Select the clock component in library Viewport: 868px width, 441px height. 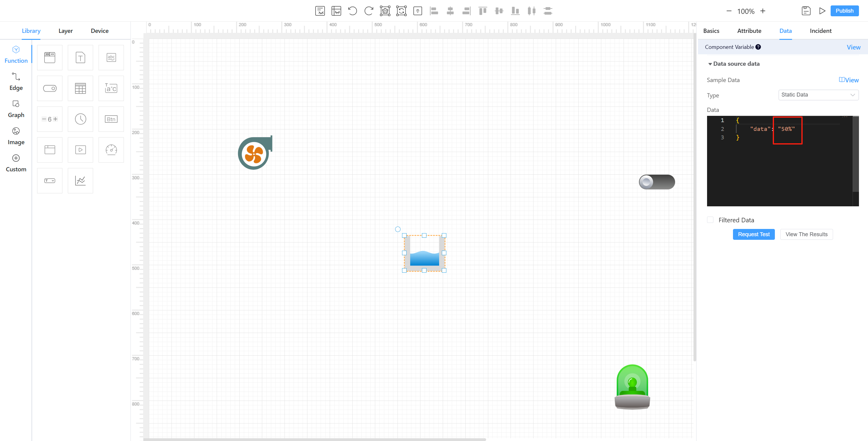[80, 119]
